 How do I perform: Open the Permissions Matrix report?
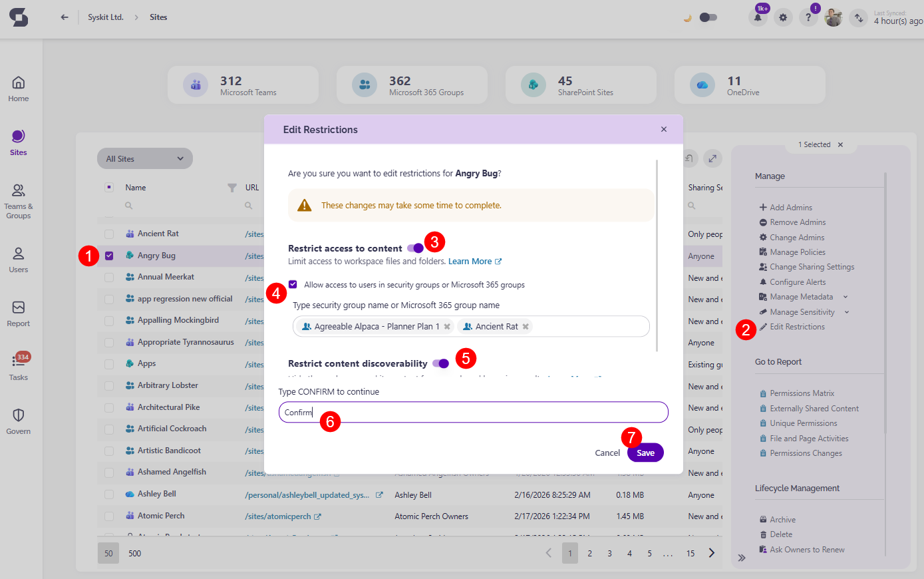(x=802, y=393)
